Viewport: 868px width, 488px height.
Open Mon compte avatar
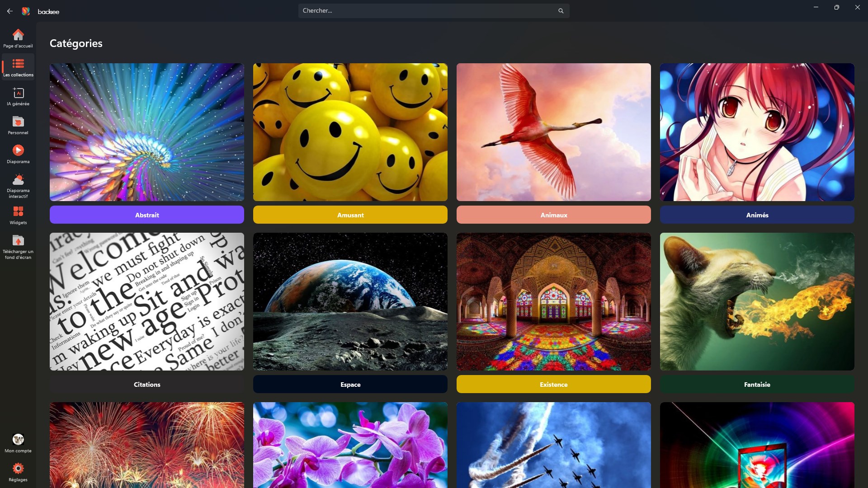18,440
